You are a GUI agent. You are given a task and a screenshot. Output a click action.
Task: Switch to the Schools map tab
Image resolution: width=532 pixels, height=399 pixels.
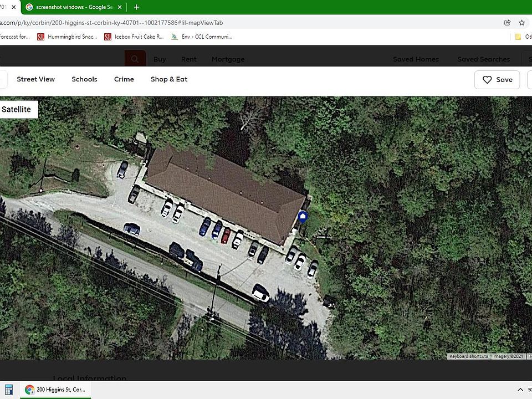(84, 79)
